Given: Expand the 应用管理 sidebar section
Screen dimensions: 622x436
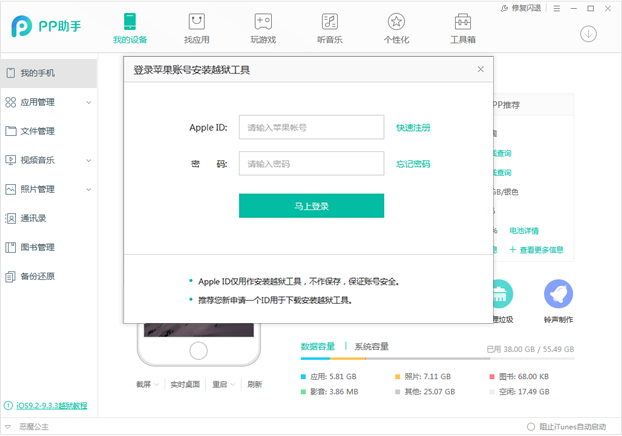Looking at the screenshot, I should 88,102.
